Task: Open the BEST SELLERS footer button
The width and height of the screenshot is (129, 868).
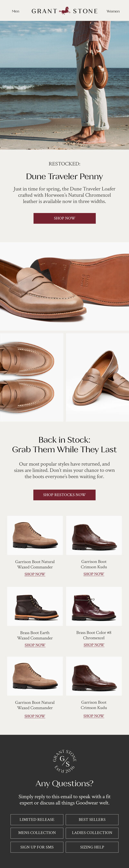Action: (x=92, y=819)
